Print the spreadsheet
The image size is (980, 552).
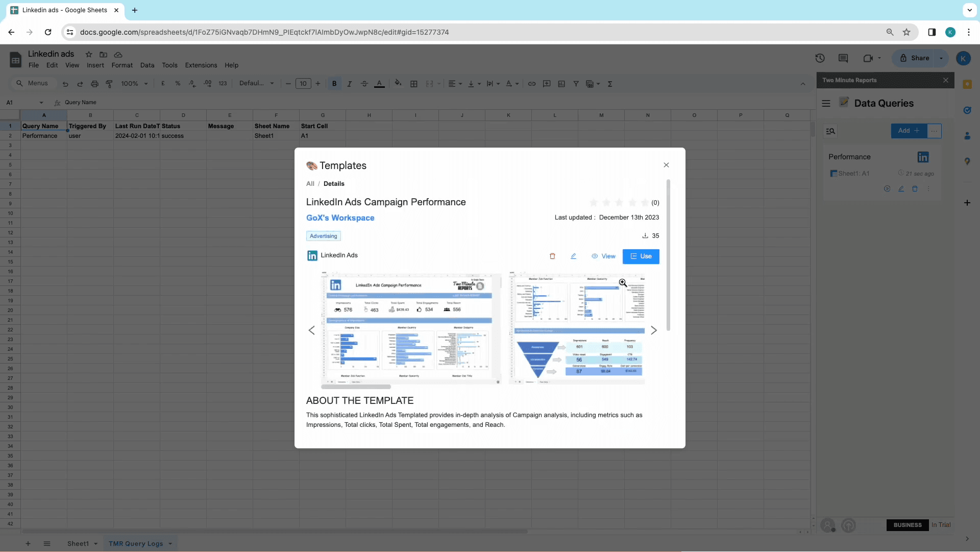[94, 84]
